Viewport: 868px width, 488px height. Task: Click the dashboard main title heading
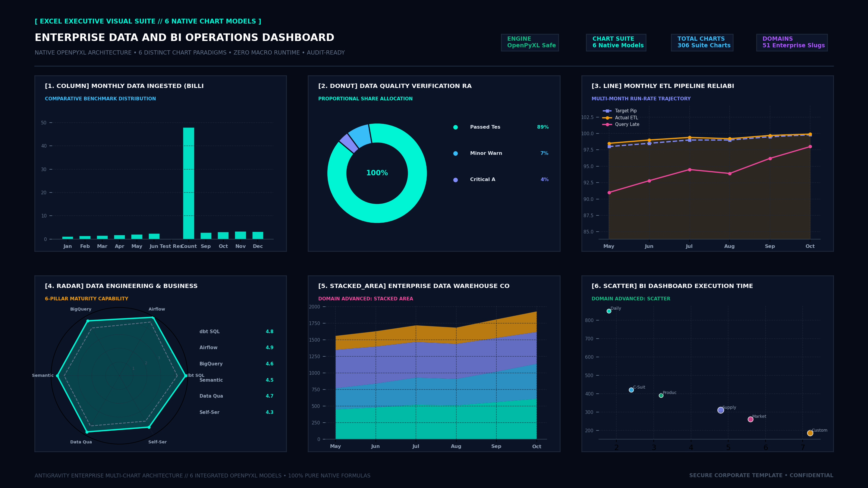click(184, 38)
